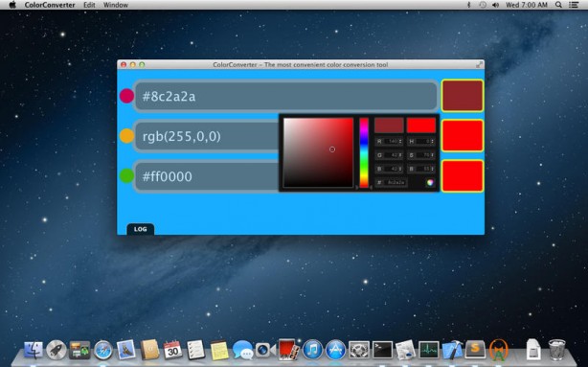Click the orange circle beside rgb(255,0,0)
588x367 pixels.
coord(126,136)
